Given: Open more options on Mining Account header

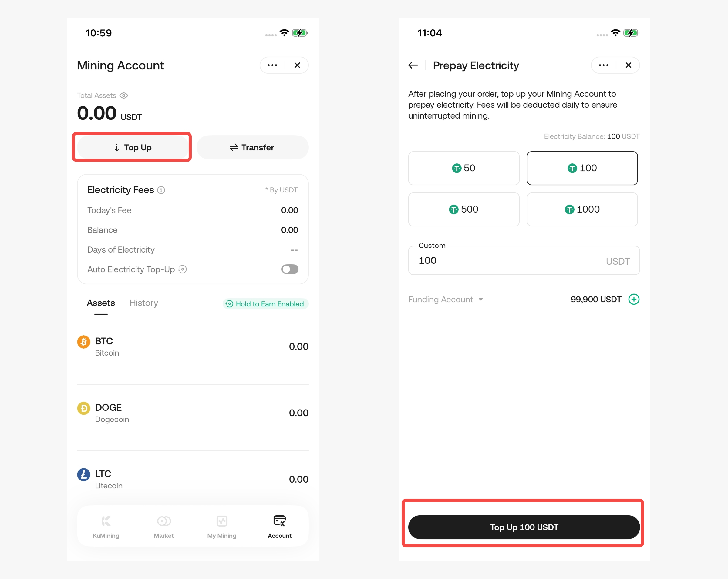Looking at the screenshot, I should (272, 65).
